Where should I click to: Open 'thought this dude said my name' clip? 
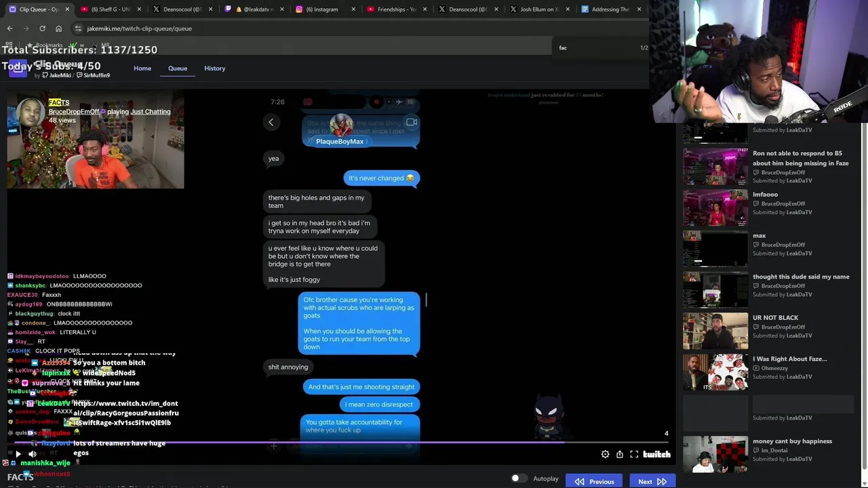767,289
